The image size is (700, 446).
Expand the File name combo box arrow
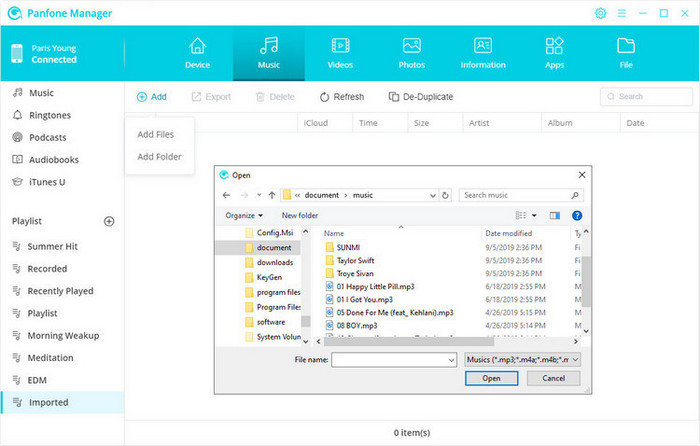[x=451, y=360]
